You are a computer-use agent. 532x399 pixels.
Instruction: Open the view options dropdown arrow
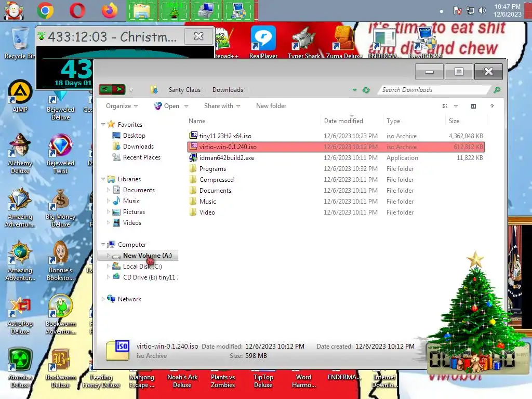coord(456,106)
